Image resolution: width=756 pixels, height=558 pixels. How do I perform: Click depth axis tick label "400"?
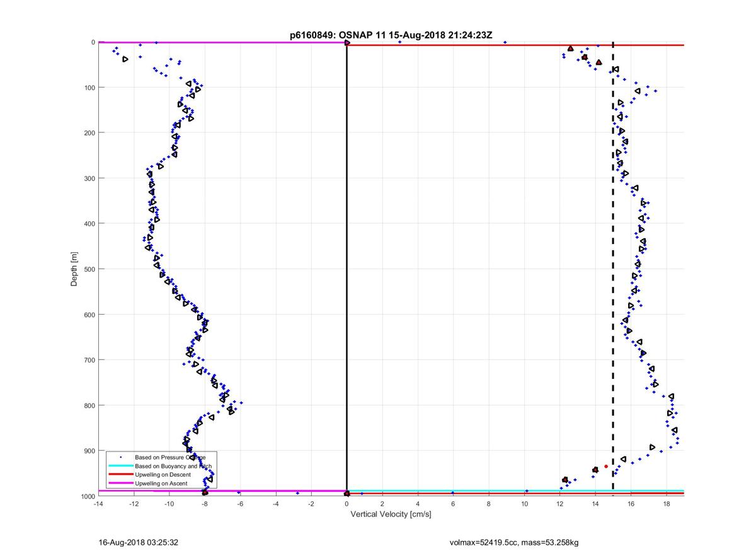[89, 224]
